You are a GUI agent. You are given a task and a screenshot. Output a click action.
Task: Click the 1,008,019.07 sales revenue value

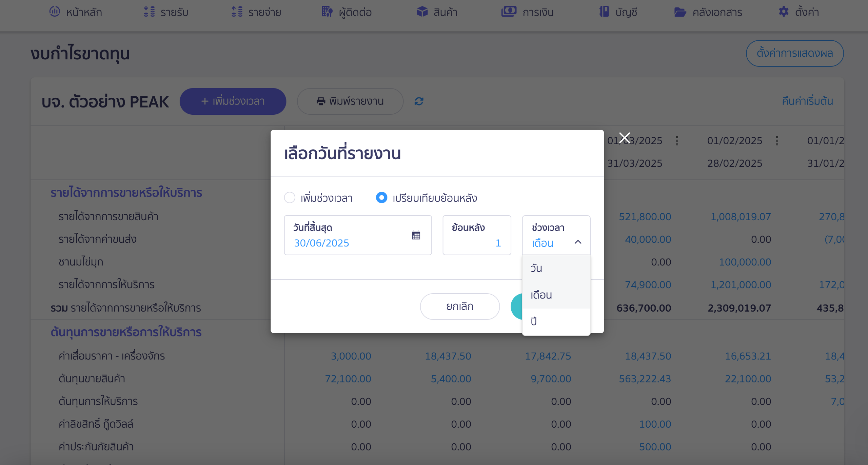pos(741,217)
